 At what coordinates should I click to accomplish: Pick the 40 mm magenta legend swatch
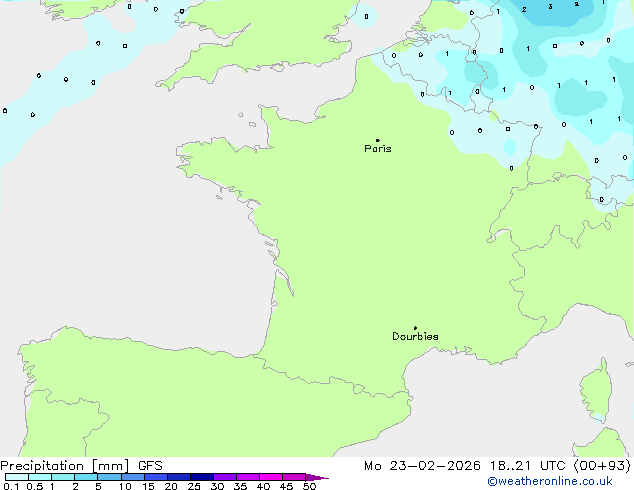(x=271, y=477)
